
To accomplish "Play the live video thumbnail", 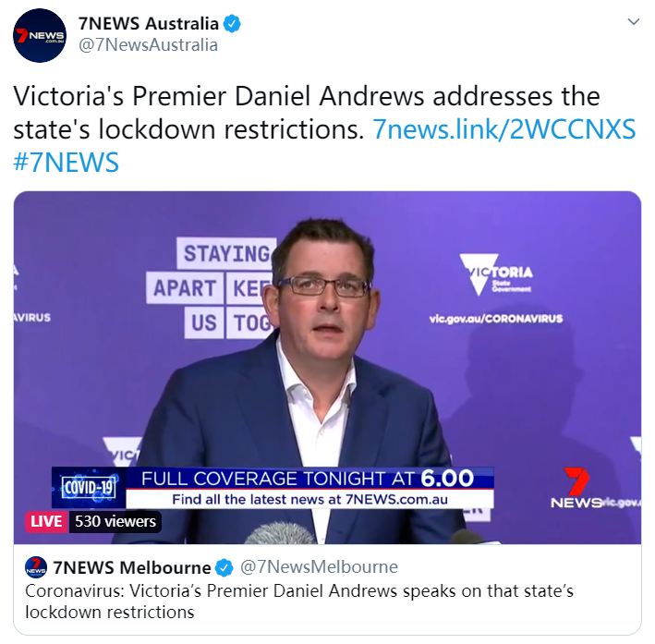I will (x=327, y=368).
